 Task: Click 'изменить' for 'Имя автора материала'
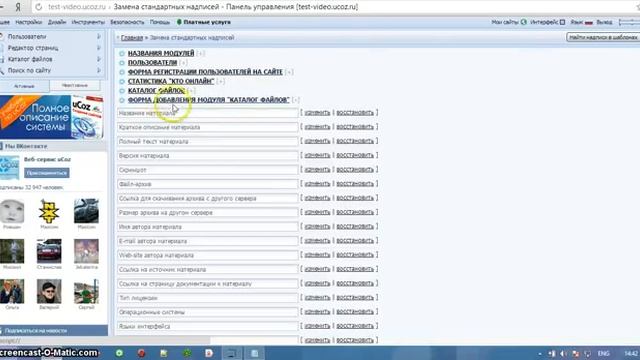pos(317,227)
